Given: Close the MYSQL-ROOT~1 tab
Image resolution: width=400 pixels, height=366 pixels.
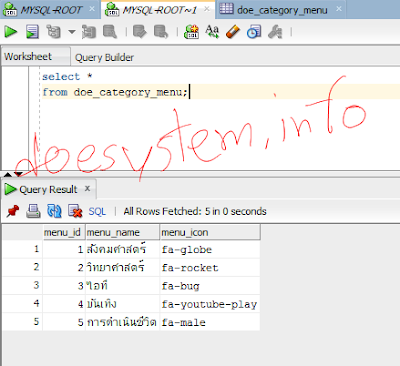Looking at the screenshot, I should click(x=207, y=9).
